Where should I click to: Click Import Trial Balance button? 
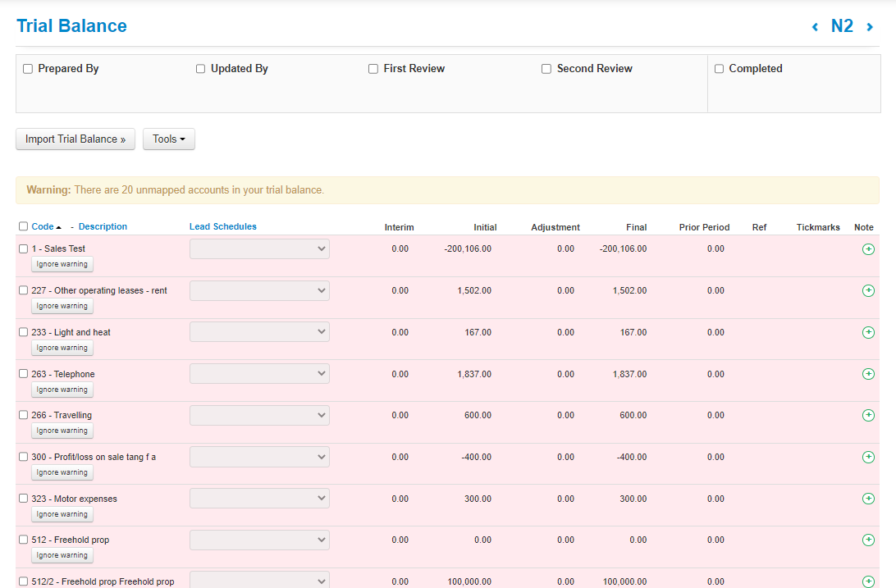click(75, 139)
